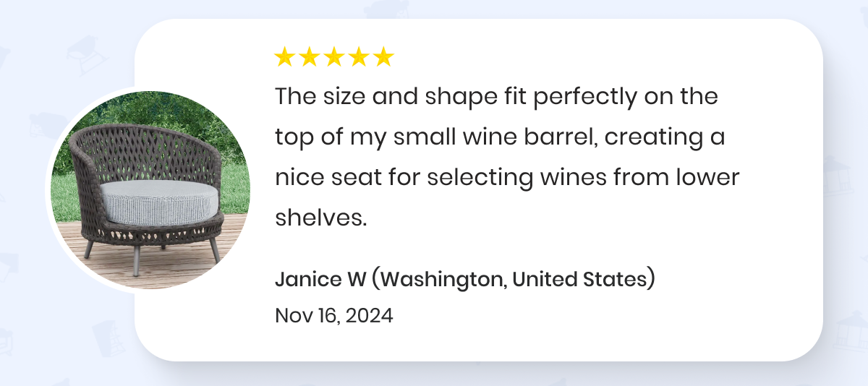Click the fifth (last) rating star

pyautogui.click(x=383, y=57)
